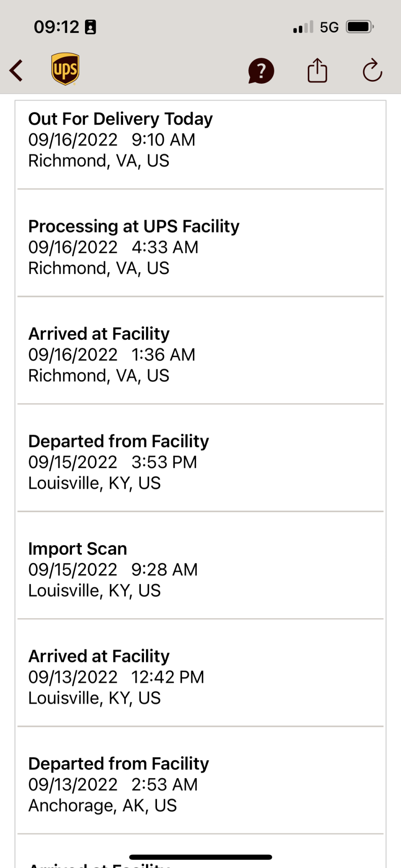Tap the back arrow icon
This screenshot has height=868, width=401.
pyautogui.click(x=16, y=70)
